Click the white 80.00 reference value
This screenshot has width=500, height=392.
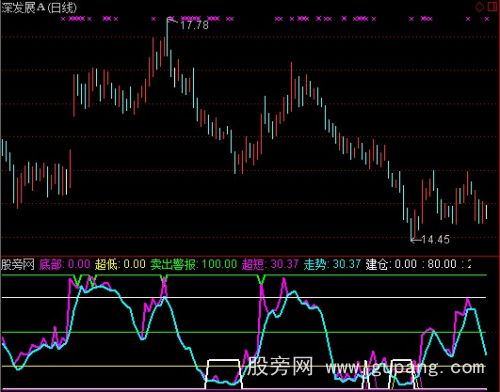coord(442,265)
